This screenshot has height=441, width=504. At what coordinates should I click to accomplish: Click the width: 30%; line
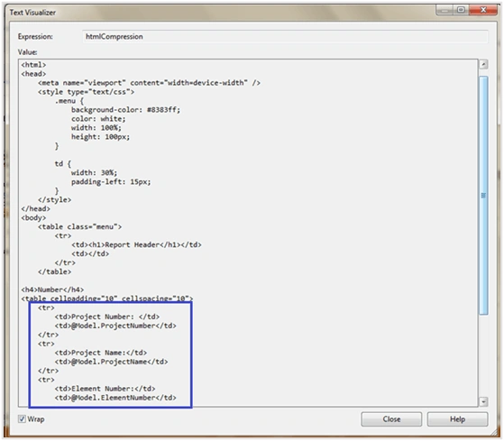(x=94, y=173)
